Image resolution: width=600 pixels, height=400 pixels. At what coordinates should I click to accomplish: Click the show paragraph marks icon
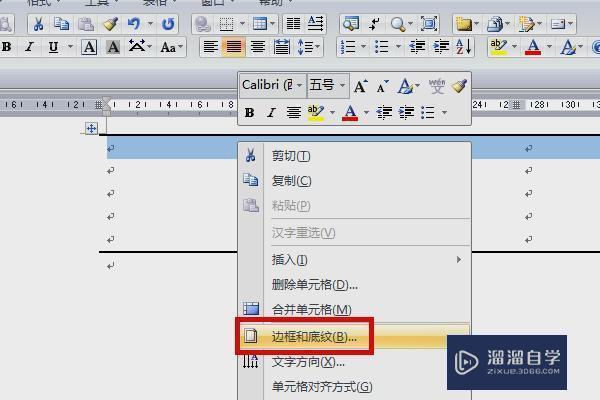tap(374, 24)
